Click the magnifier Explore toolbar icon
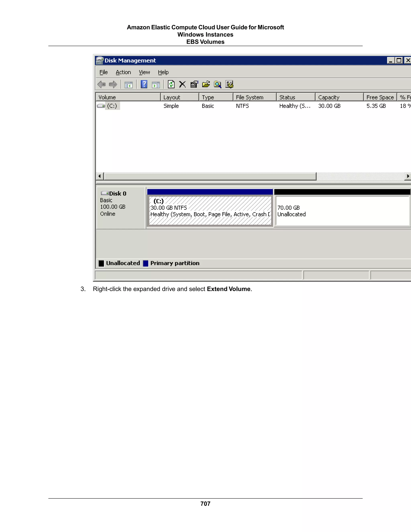Viewport: 411px width, 532px height. 217,85
